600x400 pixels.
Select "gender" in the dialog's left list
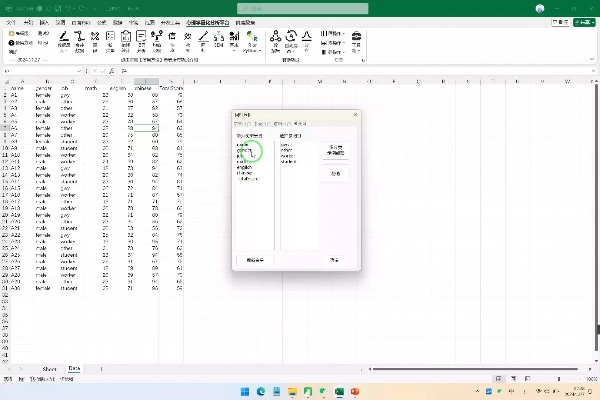pos(244,150)
